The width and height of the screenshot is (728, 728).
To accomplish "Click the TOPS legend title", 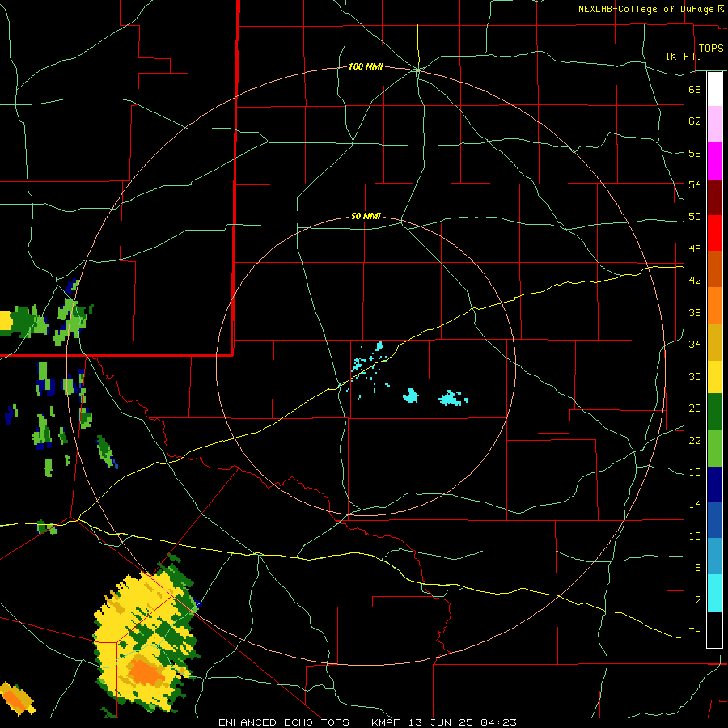I will (711, 49).
